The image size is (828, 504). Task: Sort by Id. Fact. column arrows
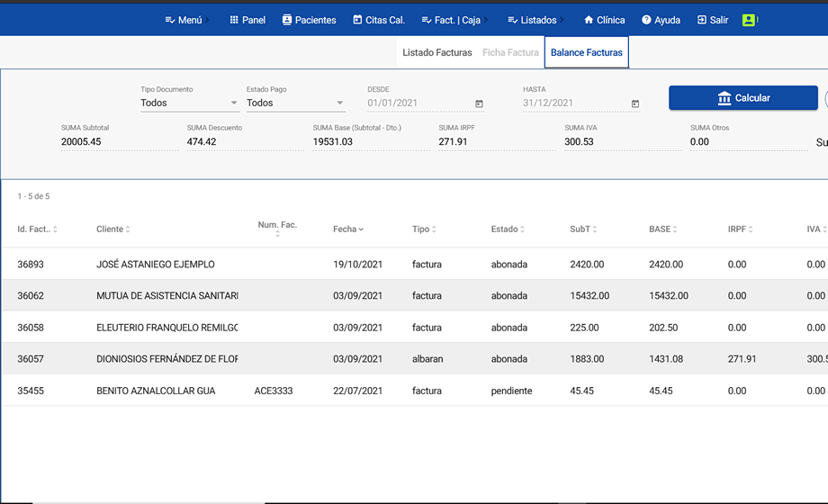pos(55,229)
